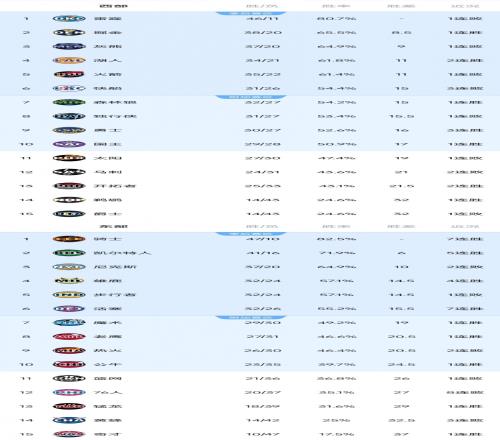500x440 pixels.
Task: Click the Trail Blazers (开拓者) logo
Action: coord(69,186)
